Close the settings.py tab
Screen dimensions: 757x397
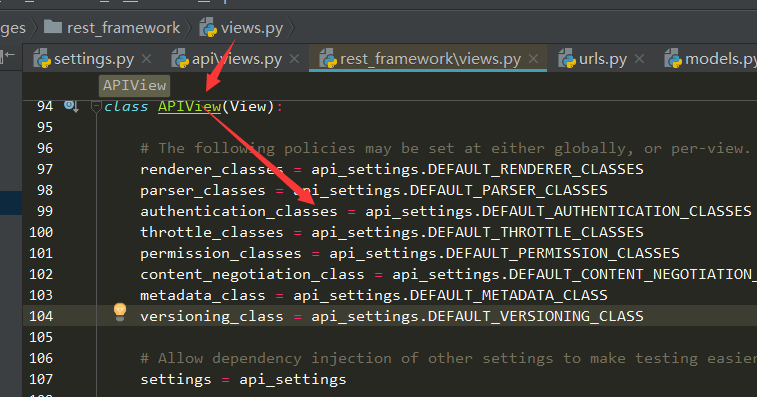tap(146, 59)
